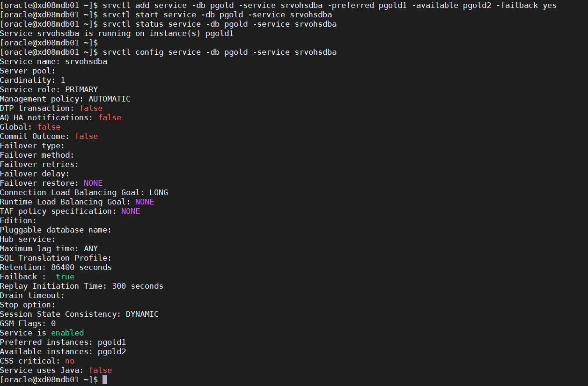Click the red 'false' DTP transaction value

pos(91,108)
